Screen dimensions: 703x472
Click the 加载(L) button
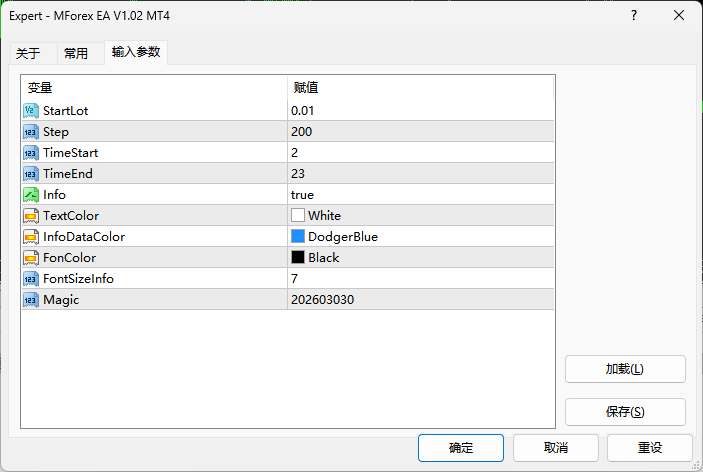(x=625, y=369)
